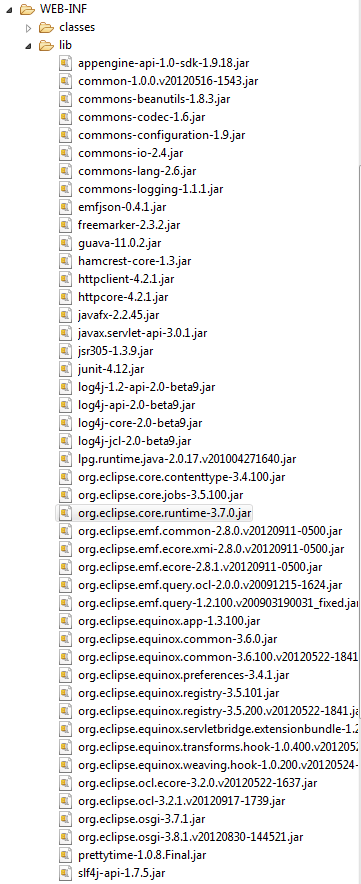Expand the classes folder arrow
The image size is (361, 884).
point(29,27)
